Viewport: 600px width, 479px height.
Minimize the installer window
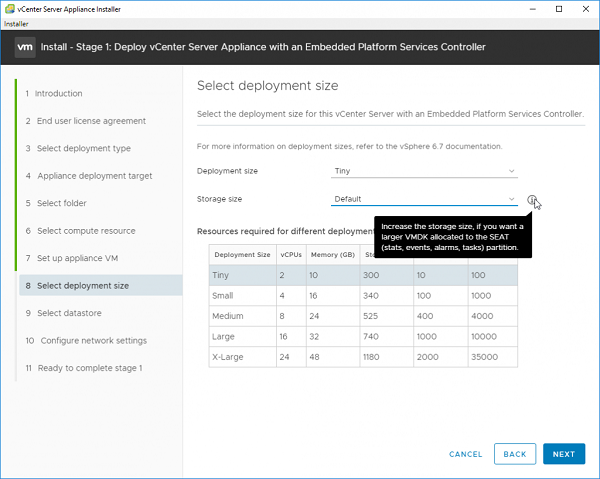coord(533,9)
